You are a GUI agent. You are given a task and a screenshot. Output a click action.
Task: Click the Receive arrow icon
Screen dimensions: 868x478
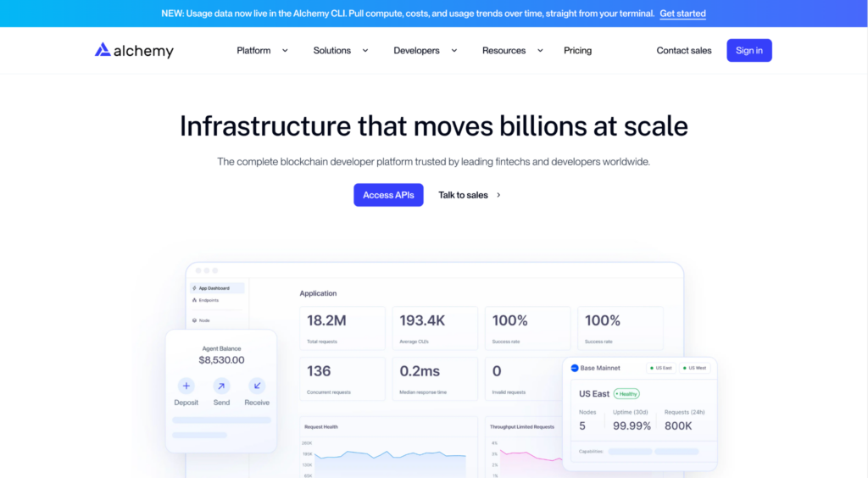coord(257,386)
